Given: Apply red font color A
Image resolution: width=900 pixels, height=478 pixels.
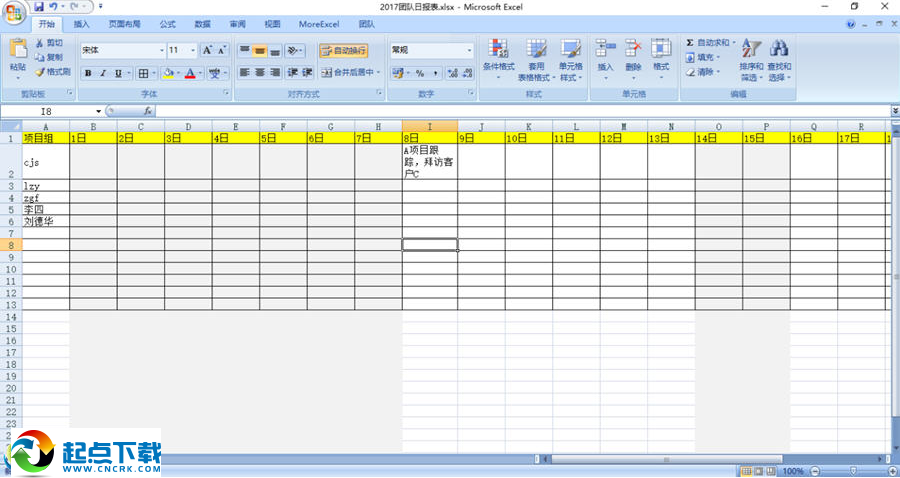Looking at the screenshot, I should (191, 73).
